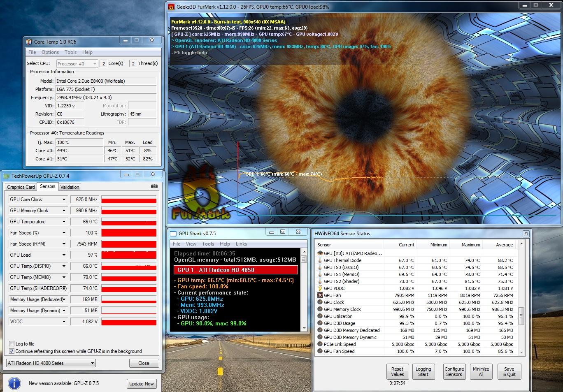Screen dimensions: 563x392
Task: Click the GPU Clock sensor icon in HWiNFO64
Action: point(320,302)
